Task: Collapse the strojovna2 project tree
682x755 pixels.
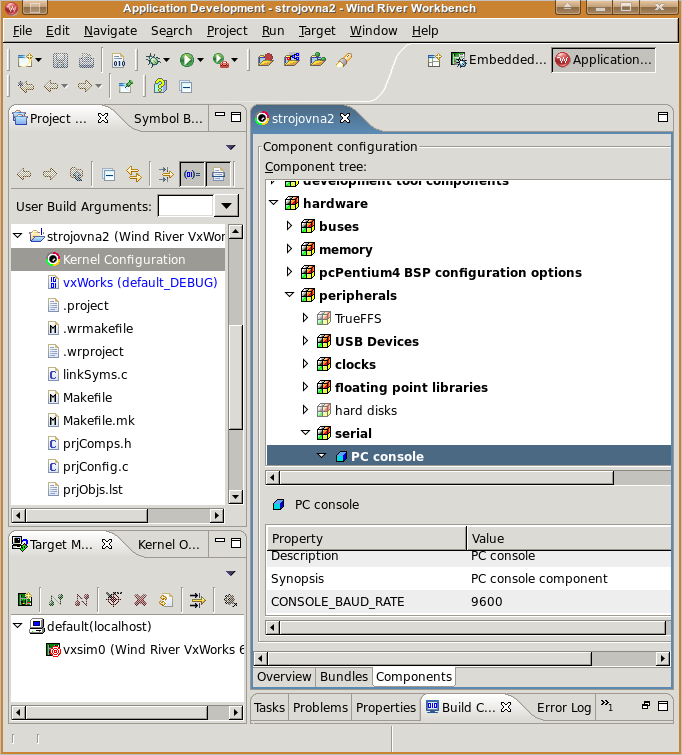Action: pos(18,236)
